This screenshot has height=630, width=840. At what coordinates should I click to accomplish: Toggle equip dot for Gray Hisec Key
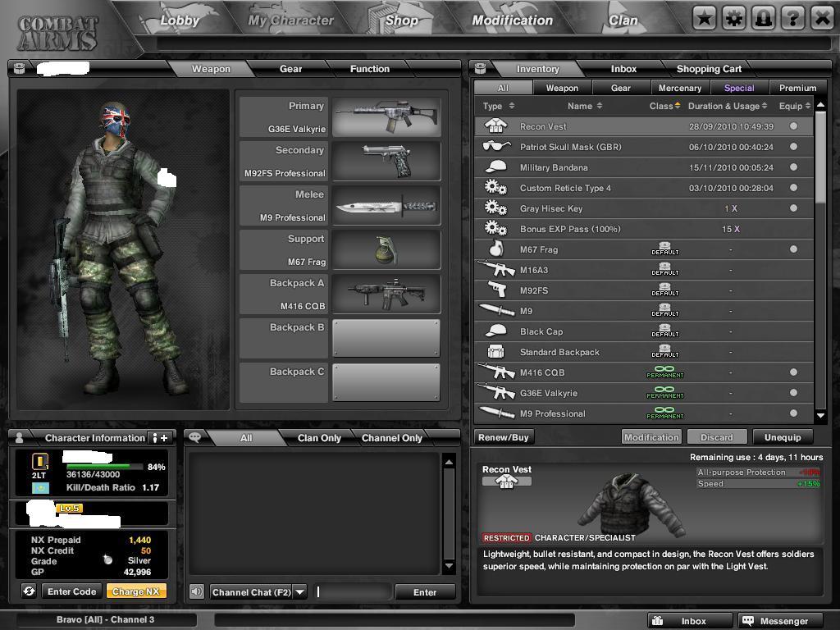[793, 208]
